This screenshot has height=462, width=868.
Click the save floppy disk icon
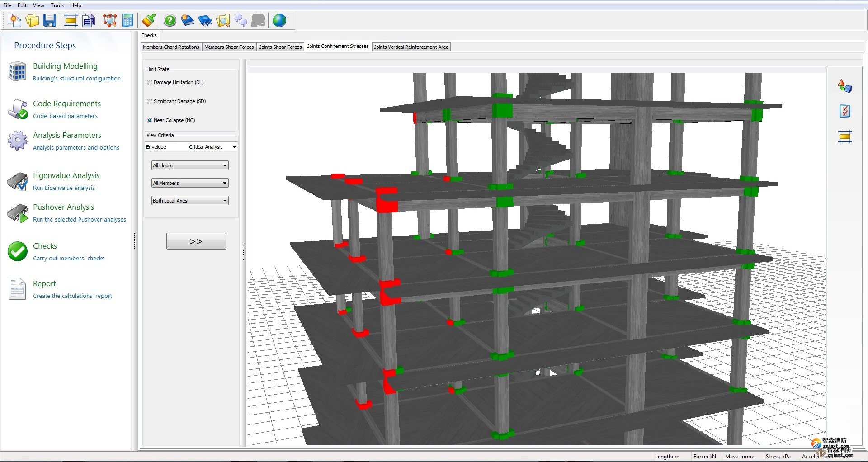[50, 20]
